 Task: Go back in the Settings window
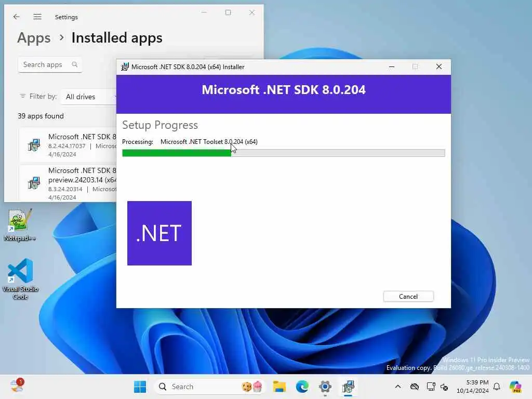tap(16, 17)
